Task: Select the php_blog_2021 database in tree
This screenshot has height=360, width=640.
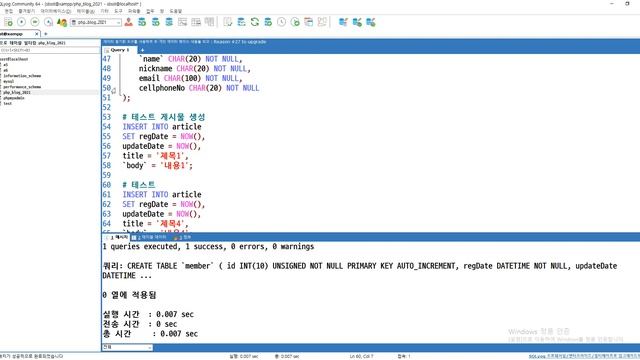Action: (17, 92)
